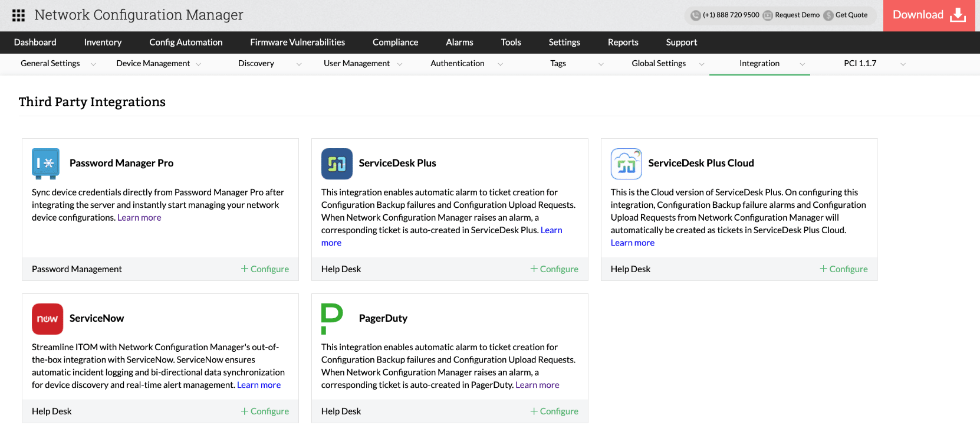Image resolution: width=980 pixels, height=438 pixels.
Task: Open the Alarms menu
Action: [x=459, y=43]
